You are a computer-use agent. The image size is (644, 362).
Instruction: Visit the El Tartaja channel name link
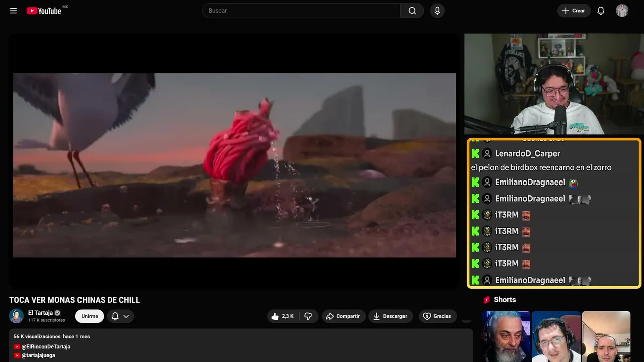point(40,313)
